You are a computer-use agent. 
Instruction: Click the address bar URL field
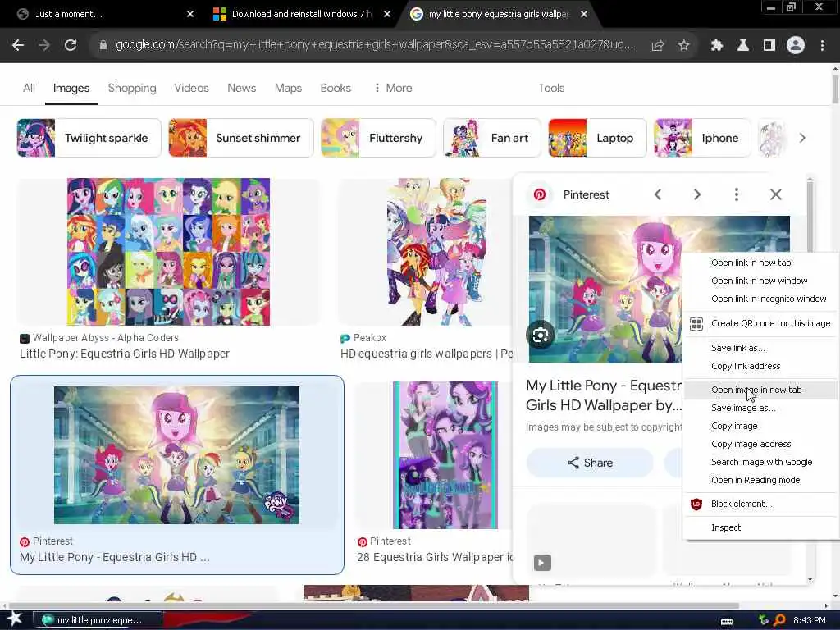[x=374, y=45]
